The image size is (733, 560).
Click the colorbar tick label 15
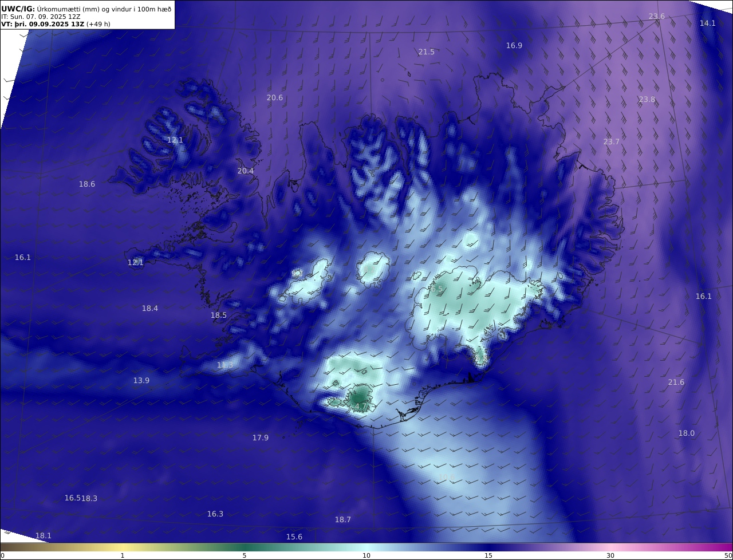pyautogui.click(x=488, y=555)
